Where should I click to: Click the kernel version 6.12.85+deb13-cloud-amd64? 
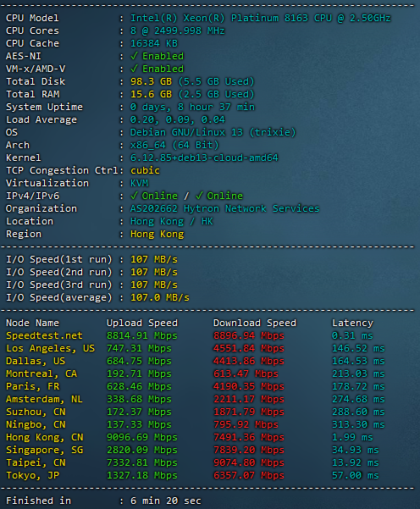[x=204, y=158]
